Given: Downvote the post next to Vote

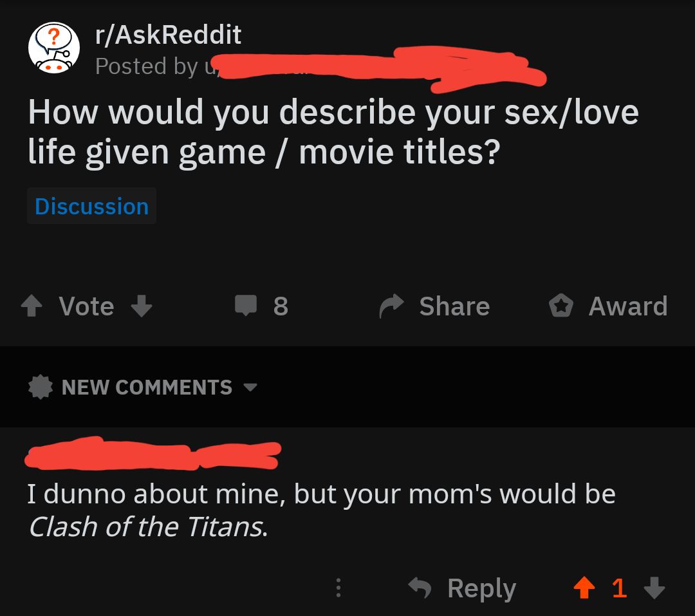Looking at the screenshot, I should point(142,307).
